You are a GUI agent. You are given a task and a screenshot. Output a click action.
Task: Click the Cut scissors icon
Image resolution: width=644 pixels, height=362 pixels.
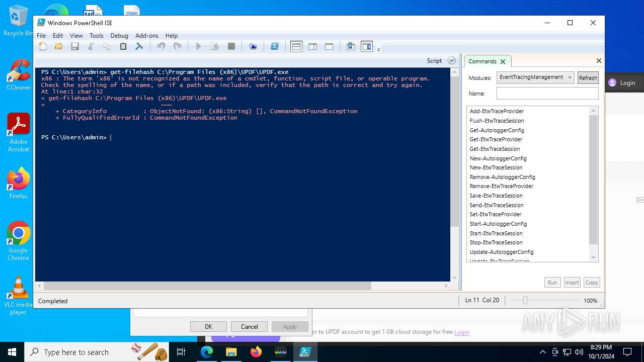[x=91, y=46]
